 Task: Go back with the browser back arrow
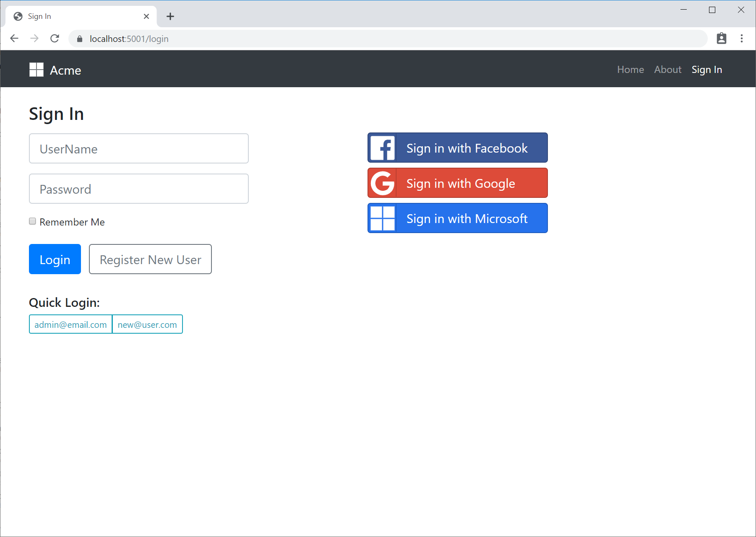click(14, 39)
